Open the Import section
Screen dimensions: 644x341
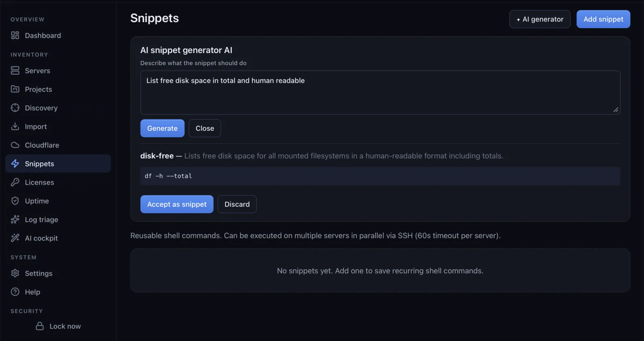(x=58, y=126)
